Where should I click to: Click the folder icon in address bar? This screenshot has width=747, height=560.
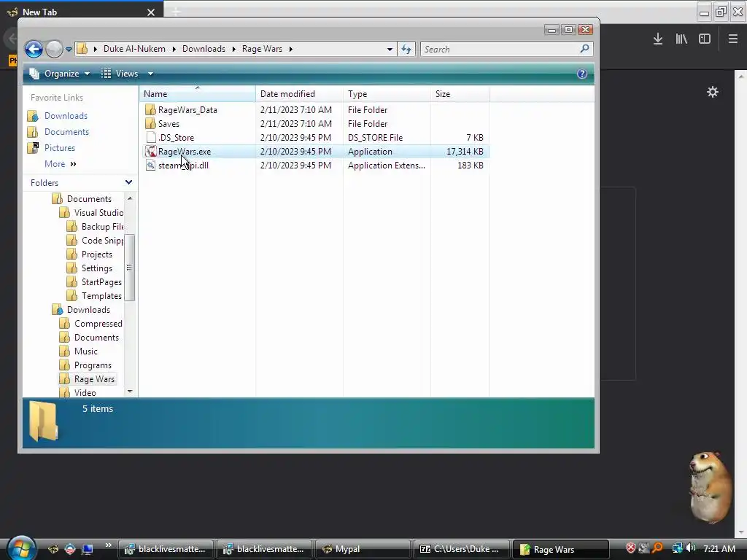click(82, 49)
